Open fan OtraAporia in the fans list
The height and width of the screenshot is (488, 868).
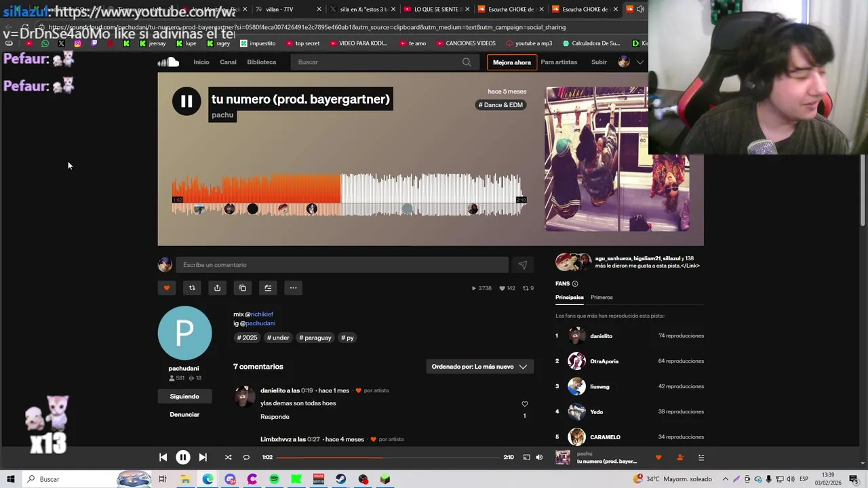point(604,361)
